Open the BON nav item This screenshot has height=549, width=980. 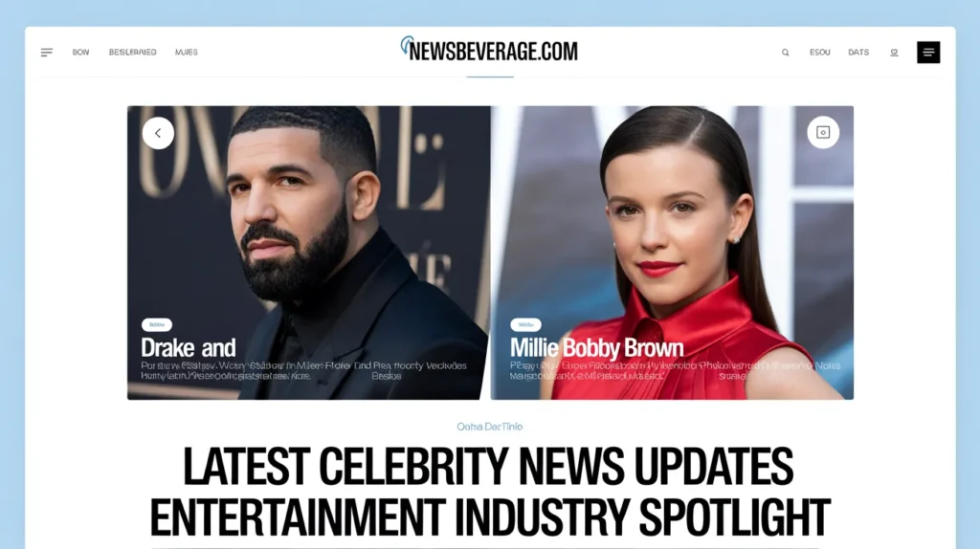tap(80, 53)
